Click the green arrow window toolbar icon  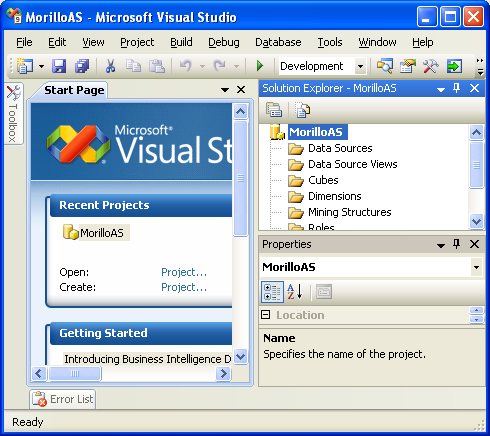pos(454,66)
